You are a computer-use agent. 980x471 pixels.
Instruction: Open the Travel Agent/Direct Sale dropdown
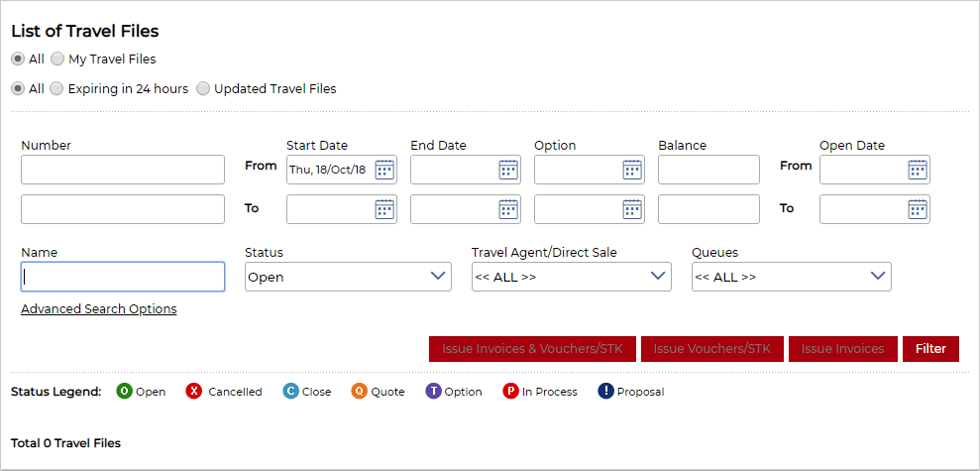[571, 277]
